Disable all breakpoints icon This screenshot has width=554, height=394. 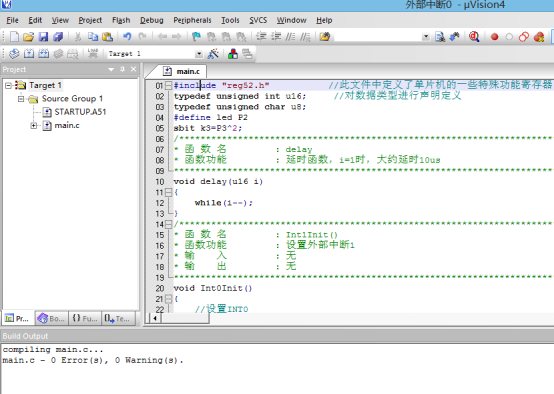524,37
